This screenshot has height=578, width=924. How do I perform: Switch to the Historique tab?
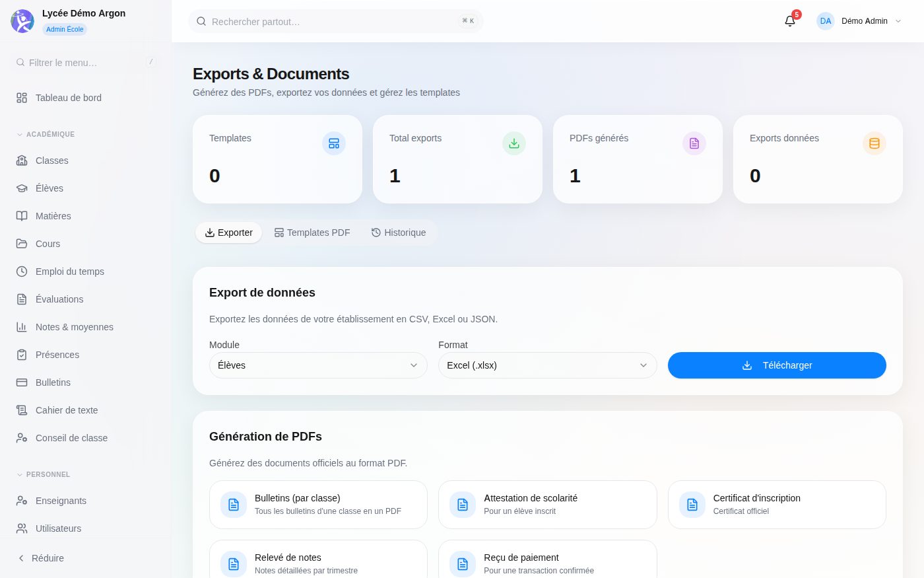pos(399,233)
